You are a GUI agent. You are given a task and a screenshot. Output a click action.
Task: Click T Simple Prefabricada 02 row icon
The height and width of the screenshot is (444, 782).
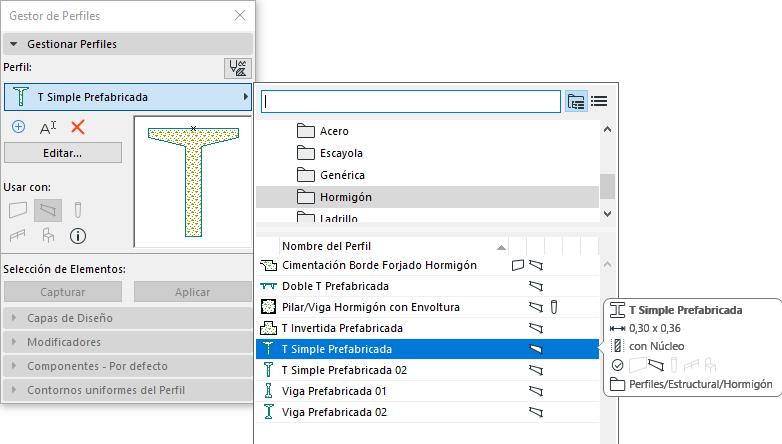[268, 370]
